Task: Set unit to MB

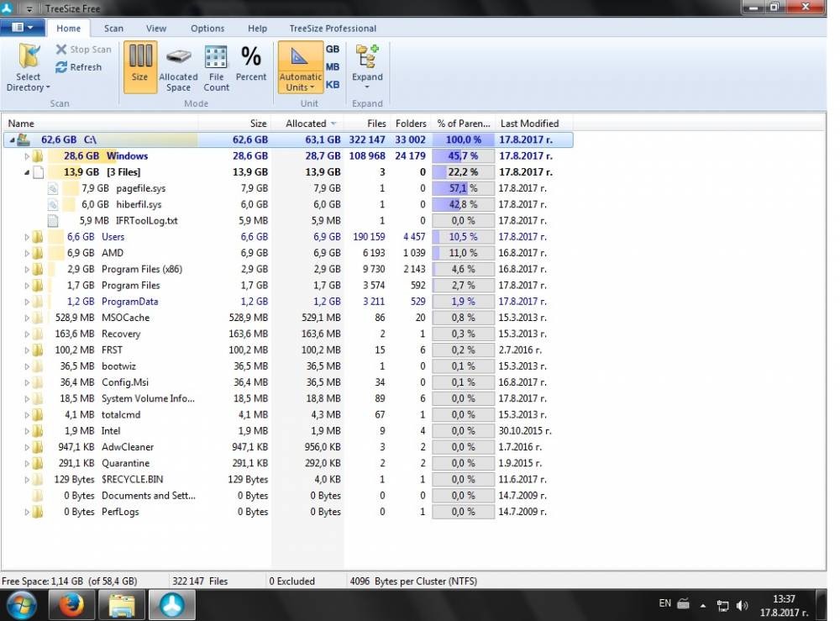Action: coord(333,67)
